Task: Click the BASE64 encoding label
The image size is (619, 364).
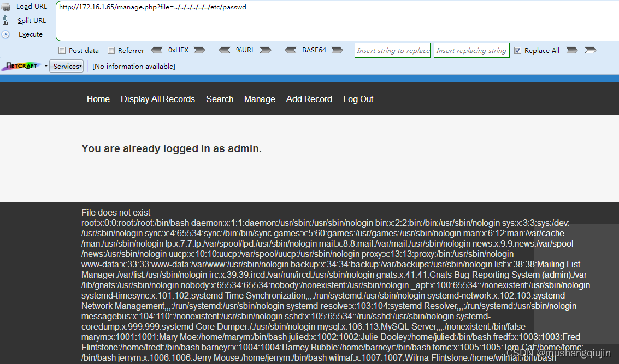Action: pos(314,50)
